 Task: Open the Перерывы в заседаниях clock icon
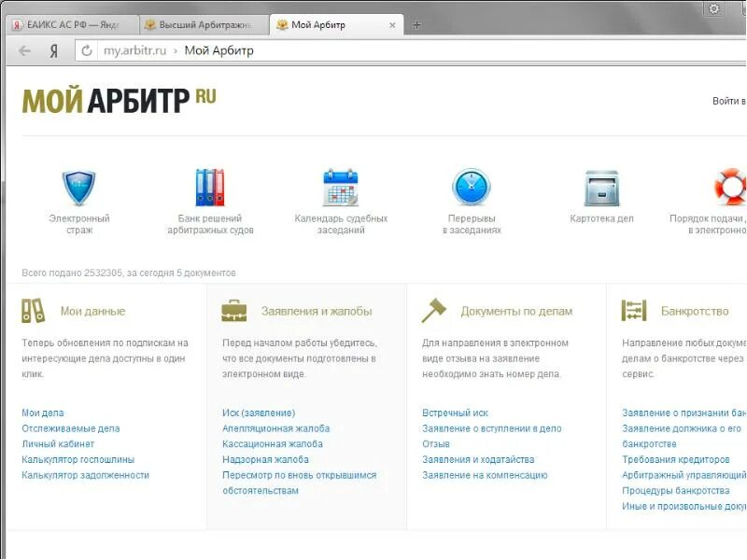(471, 187)
